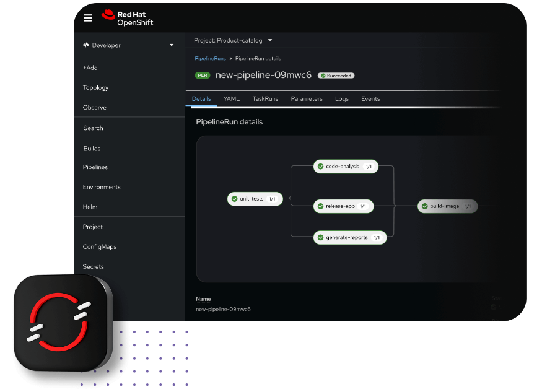Open Builds in the sidebar
This screenshot has height=392, width=542.
92,149
